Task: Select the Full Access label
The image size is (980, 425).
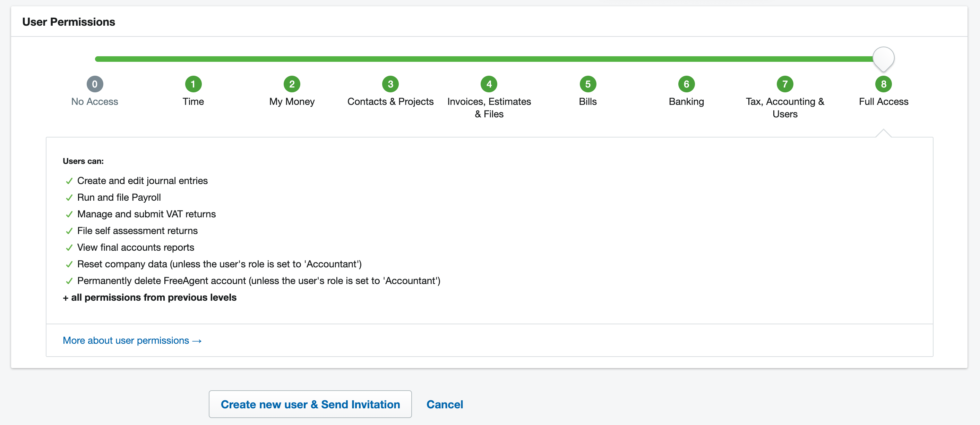Action: pyautogui.click(x=883, y=101)
